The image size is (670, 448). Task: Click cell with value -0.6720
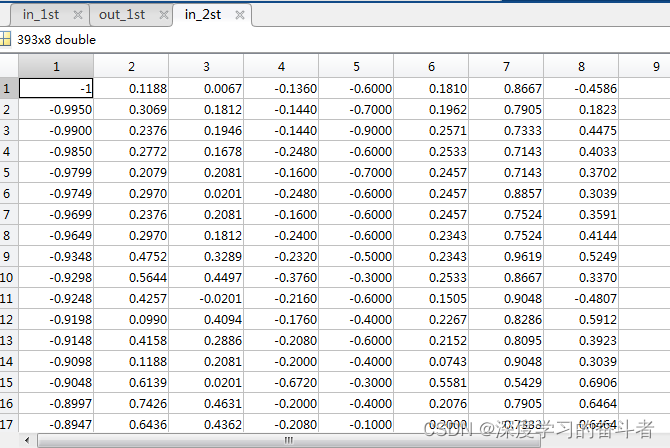[281, 383]
